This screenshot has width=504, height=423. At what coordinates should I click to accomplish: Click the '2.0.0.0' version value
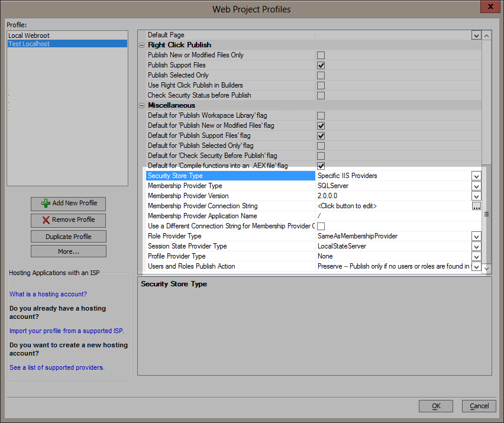[x=327, y=196]
